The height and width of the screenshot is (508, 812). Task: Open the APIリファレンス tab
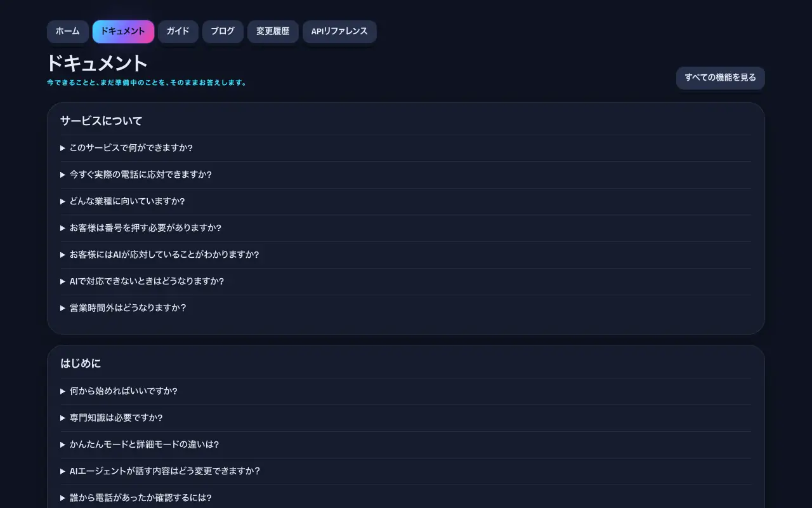[339, 32]
